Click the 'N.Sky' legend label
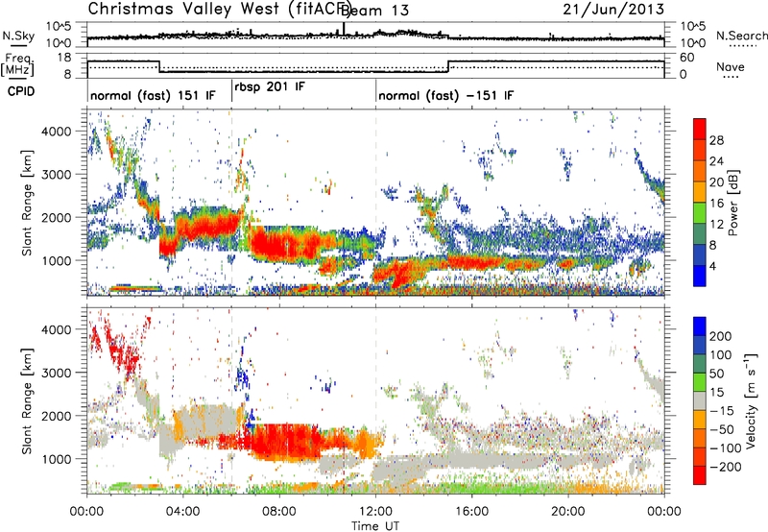768x532 pixels. pos(18,36)
